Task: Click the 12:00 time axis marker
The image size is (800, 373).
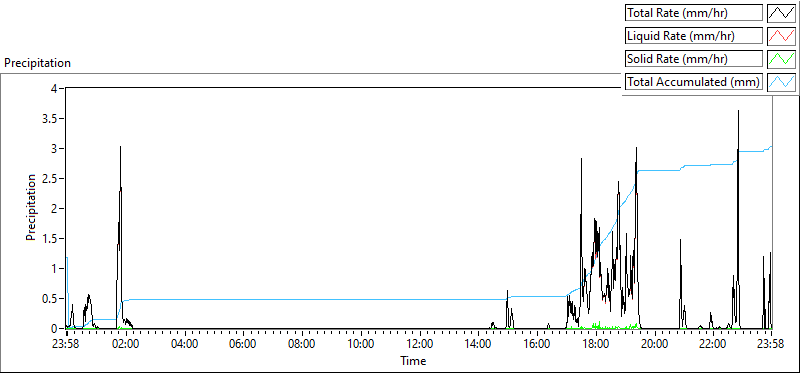Action: tap(419, 343)
